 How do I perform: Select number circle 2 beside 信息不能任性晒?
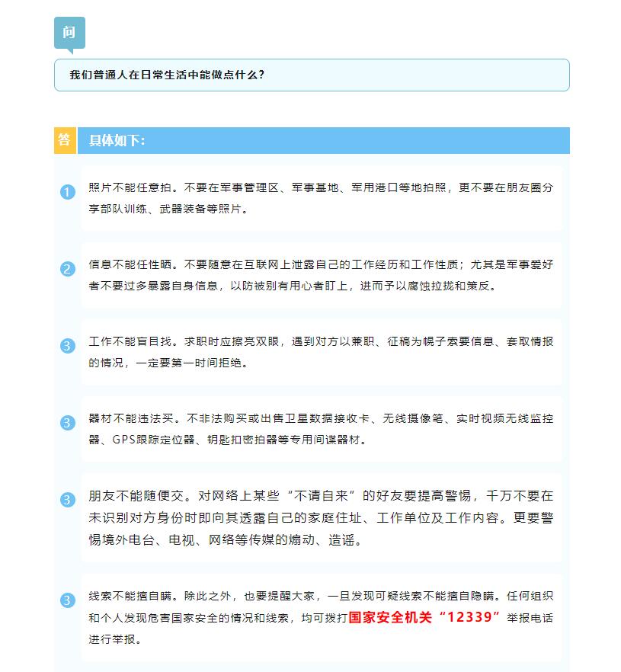[67, 269]
